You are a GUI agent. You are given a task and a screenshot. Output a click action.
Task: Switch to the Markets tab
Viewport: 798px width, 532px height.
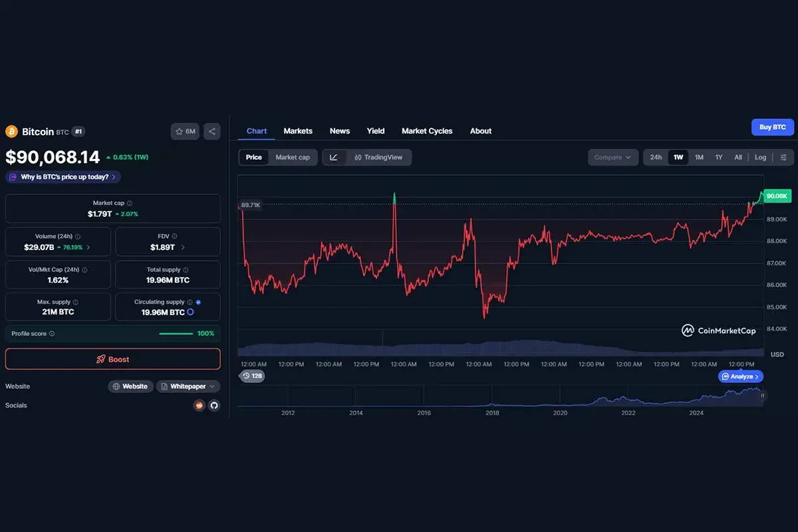click(298, 131)
